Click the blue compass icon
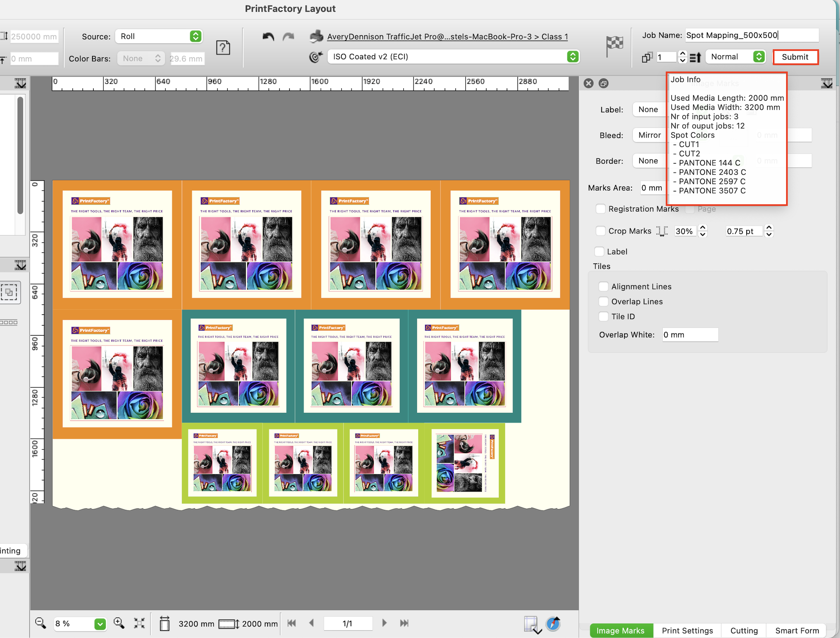Image resolution: width=840 pixels, height=638 pixels. coord(553,624)
